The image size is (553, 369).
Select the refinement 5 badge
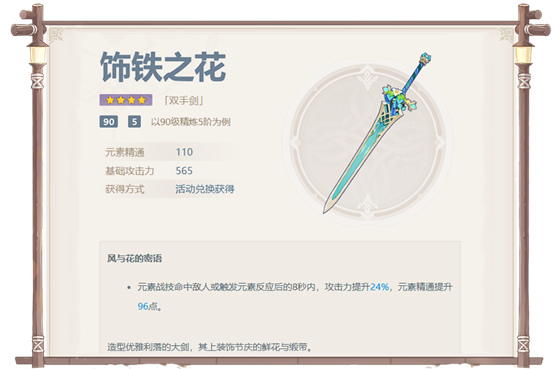pyautogui.click(x=134, y=122)
